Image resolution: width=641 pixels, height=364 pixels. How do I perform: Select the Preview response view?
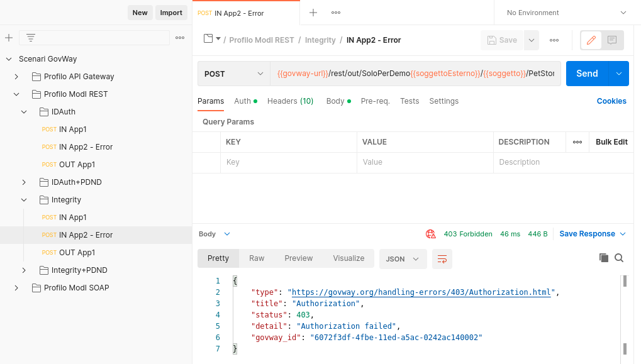coord(298,258)
